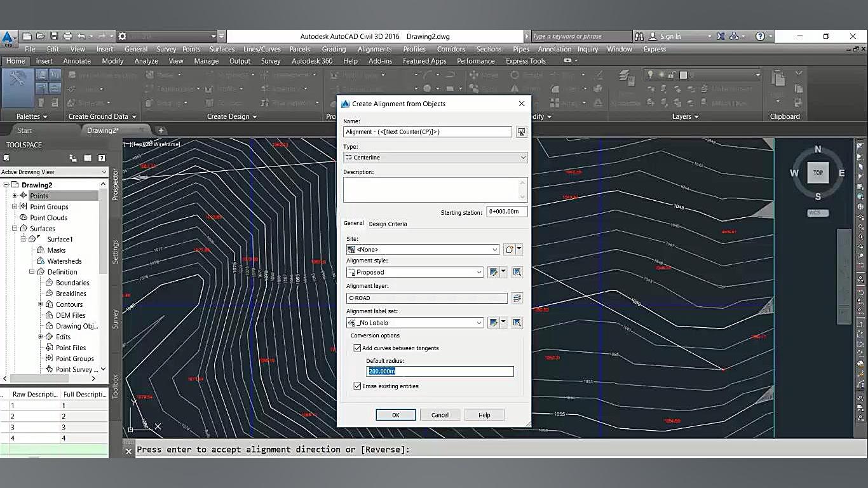Viewport: 868px width, 488px height.
Task: Open the AutoCAD application menu logo
Action: (x=9, y=38)
